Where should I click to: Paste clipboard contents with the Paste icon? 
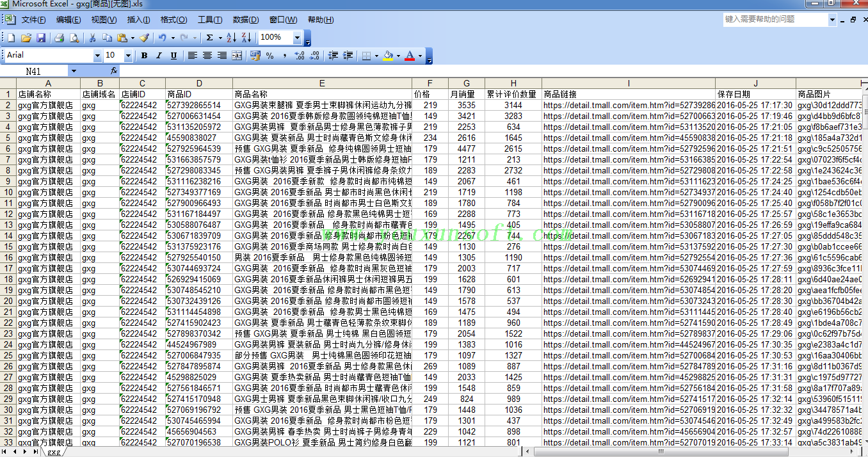pos(122,38)
